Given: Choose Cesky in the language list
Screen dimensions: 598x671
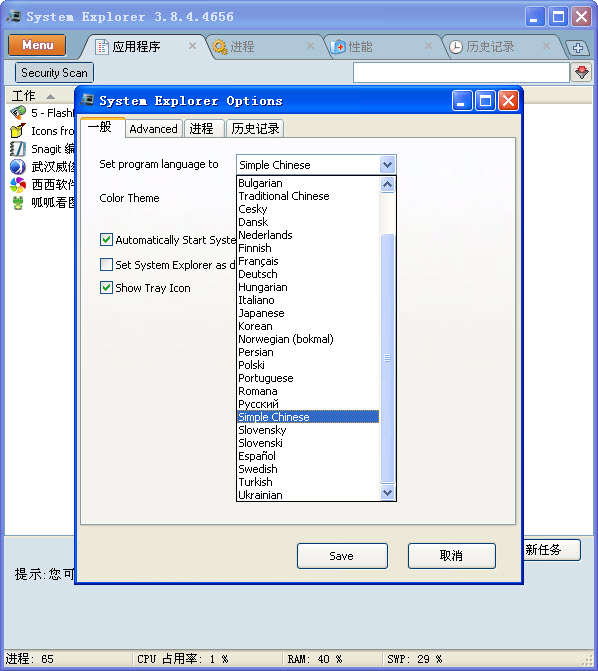Looking at the screenshot, I should [x=308, y=209].
